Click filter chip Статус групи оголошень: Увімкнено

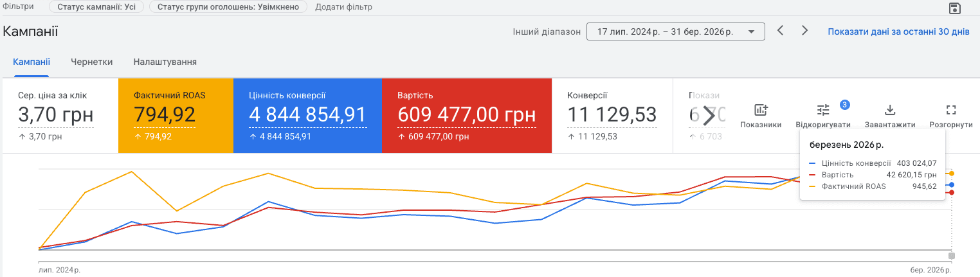pyautogui.click(x=228, y=7)
